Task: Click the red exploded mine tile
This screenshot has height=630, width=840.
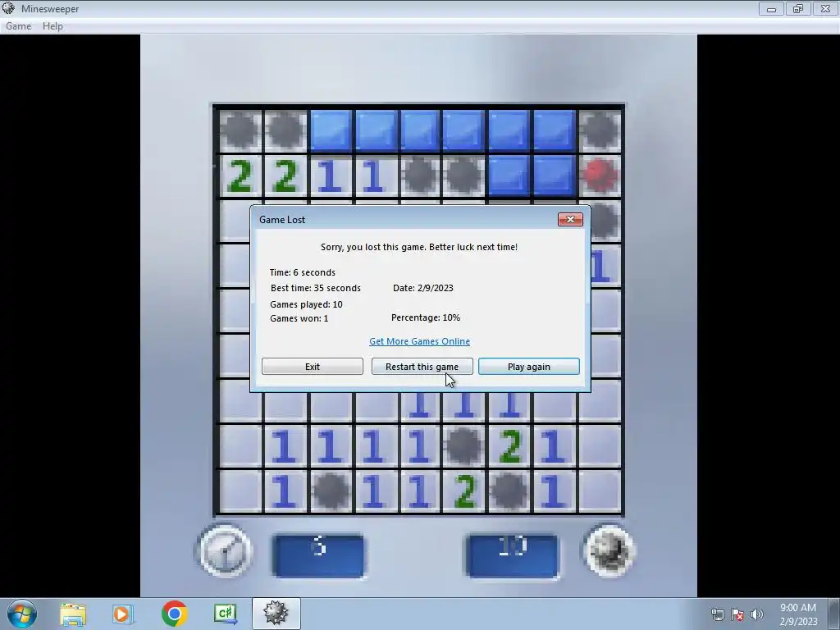Action: [x=600, y=176]
